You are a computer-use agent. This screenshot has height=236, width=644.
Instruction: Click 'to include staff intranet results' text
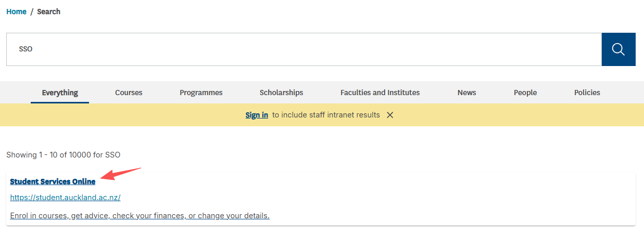[x=326, y=115]
